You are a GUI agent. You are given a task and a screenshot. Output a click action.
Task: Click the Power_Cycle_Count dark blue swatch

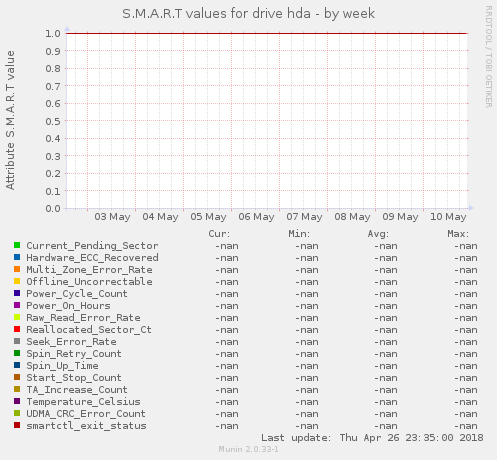(17, 293)
